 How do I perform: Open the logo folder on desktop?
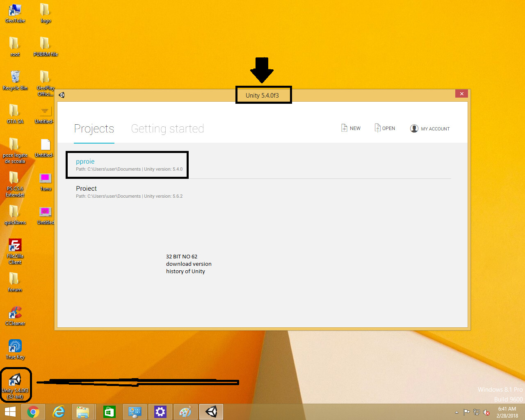click(x=46, y=13)
